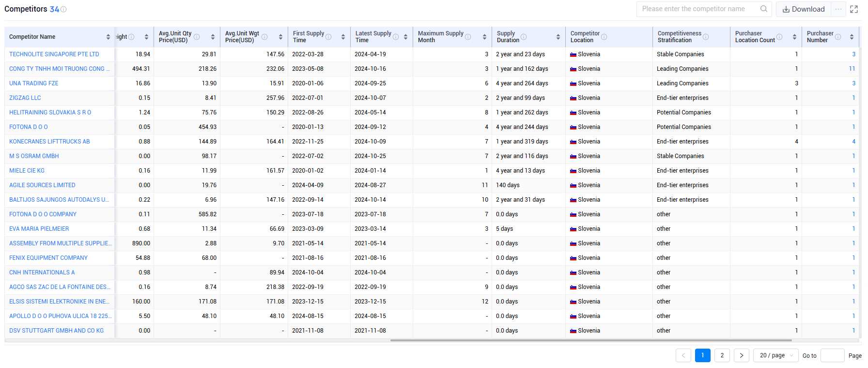Open the 20 / page dropdown

pyautogui.click(x=776, y=355)
